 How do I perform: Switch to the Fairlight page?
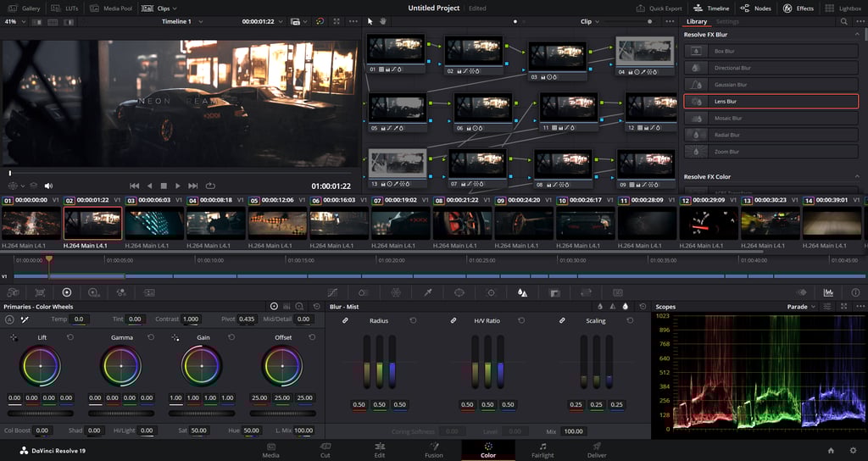click(x=542, y=450)
